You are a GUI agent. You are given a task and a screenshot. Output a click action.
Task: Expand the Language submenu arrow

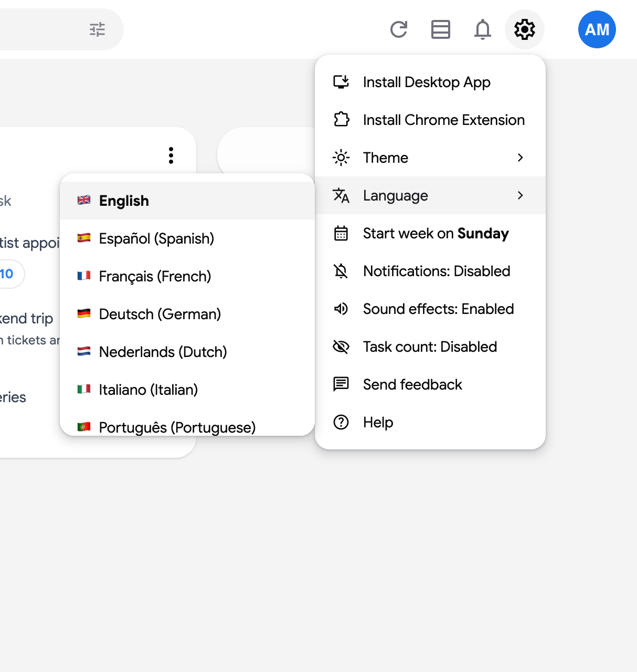point(521,195)
